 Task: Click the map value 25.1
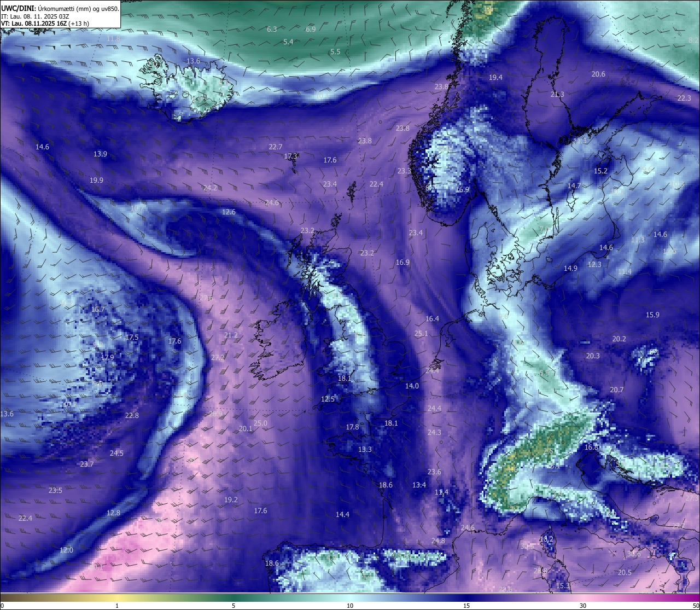pyautogui.click(x=421, y=333)
